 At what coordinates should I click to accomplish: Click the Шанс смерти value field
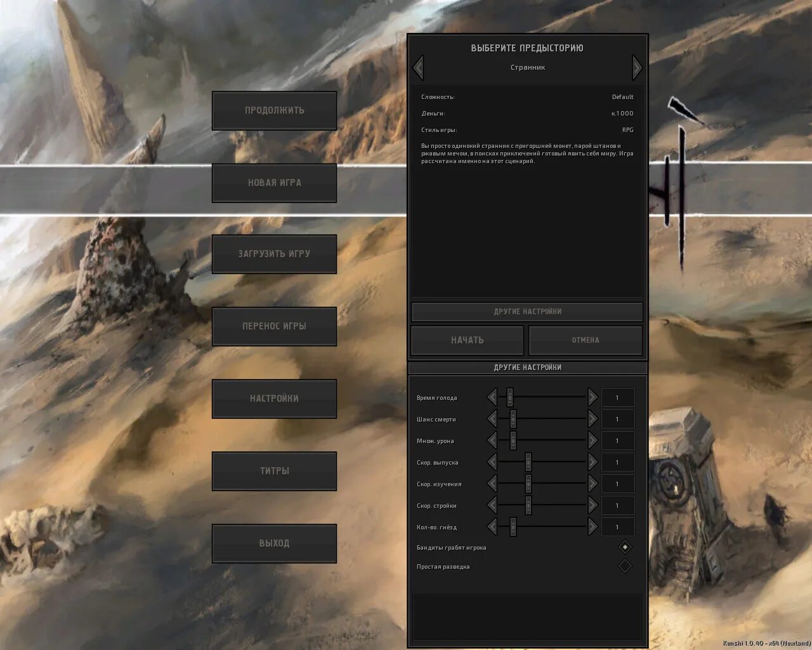618,419
